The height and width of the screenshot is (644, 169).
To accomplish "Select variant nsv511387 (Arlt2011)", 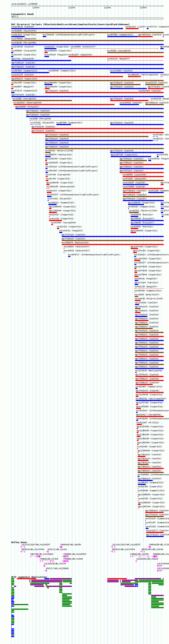I will 148,423.
